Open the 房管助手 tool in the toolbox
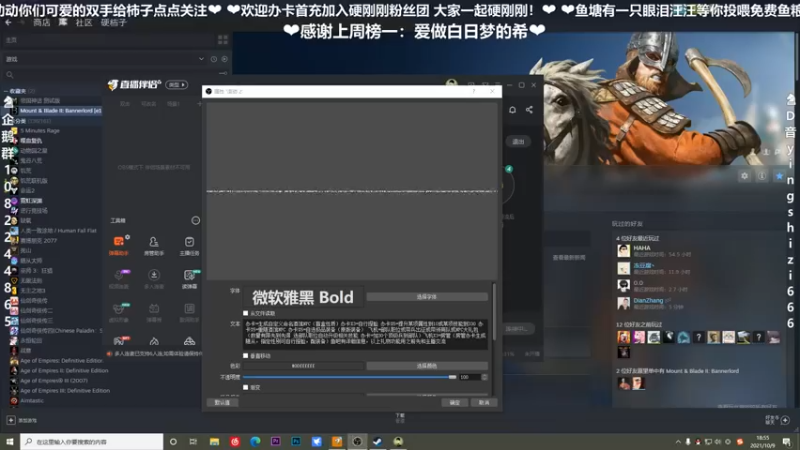This screenshot has height=450, width=800. click(x=154, y=245)
